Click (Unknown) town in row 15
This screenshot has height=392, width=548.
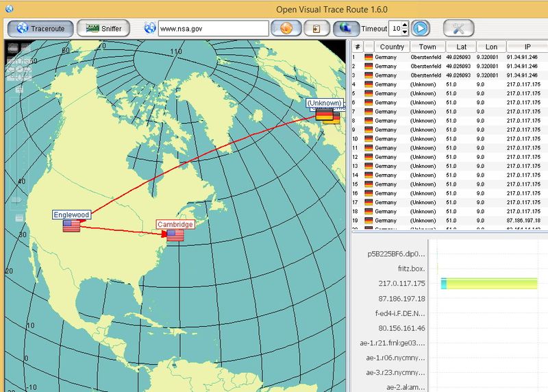point(423,184)
